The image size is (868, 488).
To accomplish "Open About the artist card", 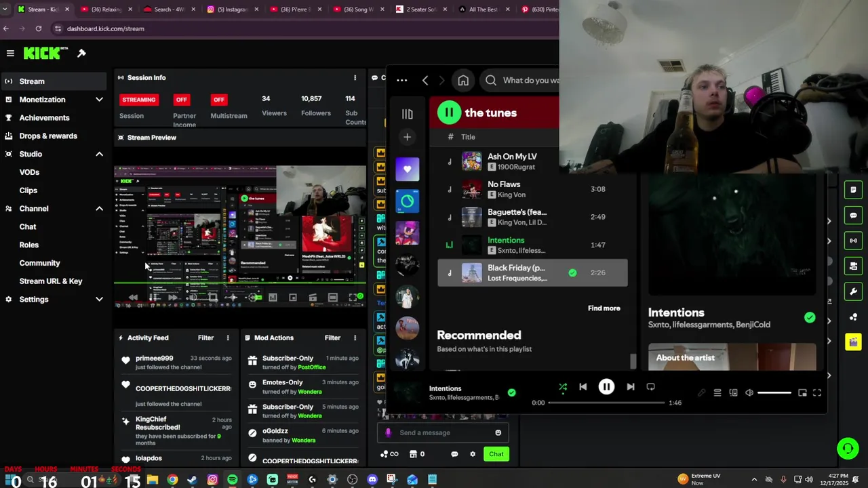I will tap(732, 357).
